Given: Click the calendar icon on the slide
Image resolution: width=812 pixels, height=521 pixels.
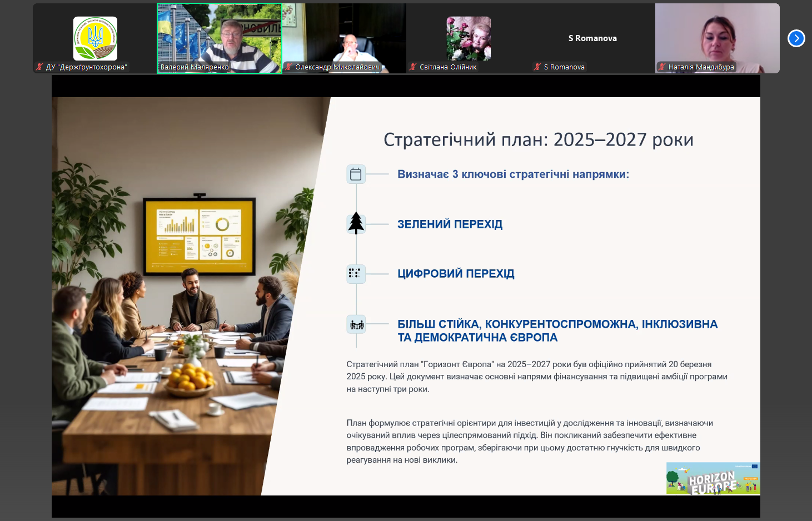Looking at the screenshot, I should point(356,174).
